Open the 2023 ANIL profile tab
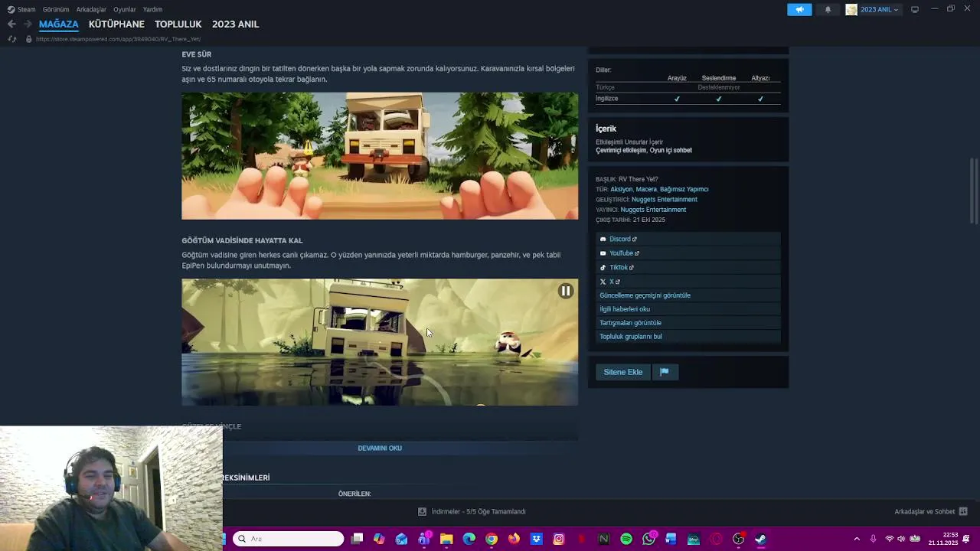This screenshot has width=980, height=551. tap(235, 24)
